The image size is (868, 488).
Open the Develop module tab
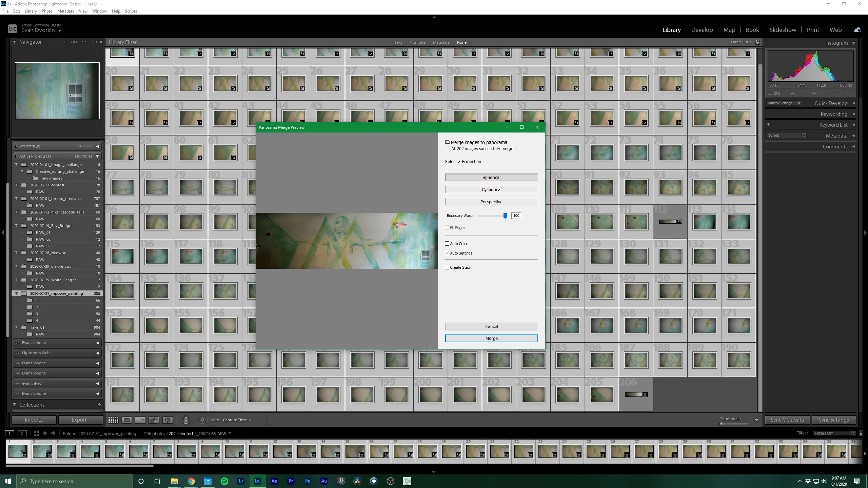[702, 30]
